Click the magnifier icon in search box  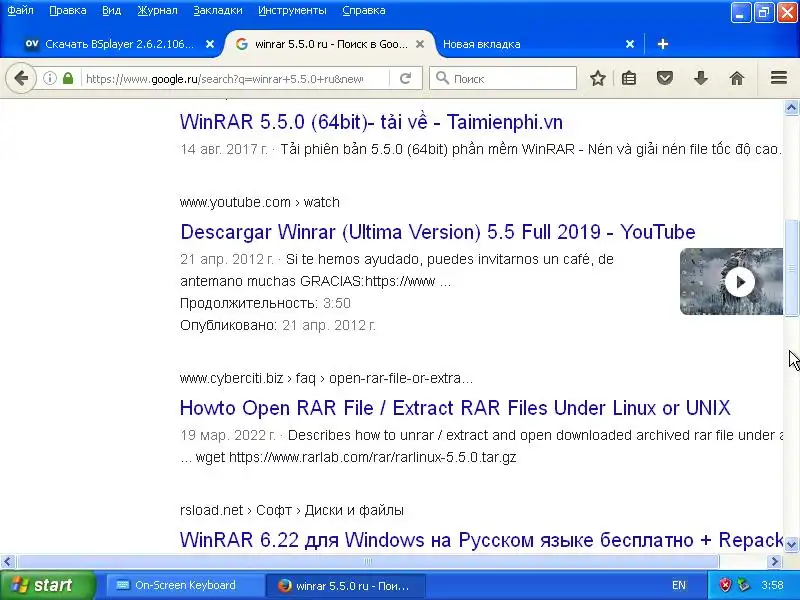pyautogui.click(x=442, y=78)
